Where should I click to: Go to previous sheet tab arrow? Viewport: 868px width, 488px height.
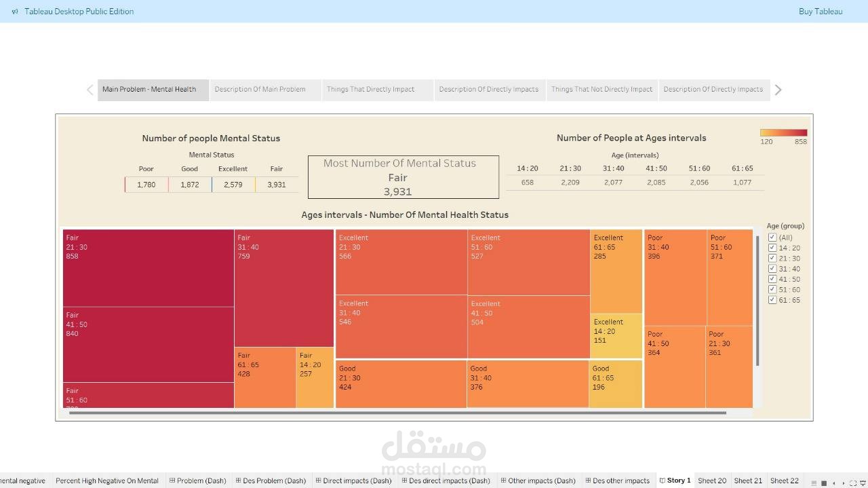click(x=834, y=483)
